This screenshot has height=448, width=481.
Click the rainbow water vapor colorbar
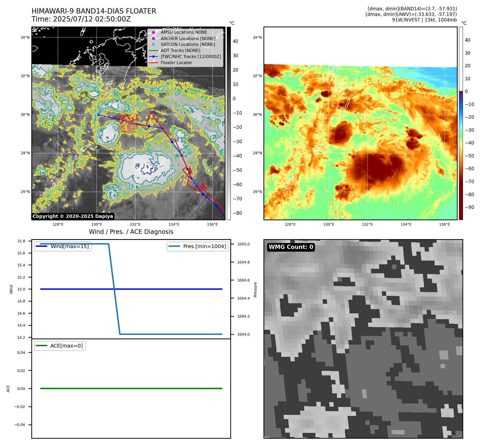click(461, 123)
